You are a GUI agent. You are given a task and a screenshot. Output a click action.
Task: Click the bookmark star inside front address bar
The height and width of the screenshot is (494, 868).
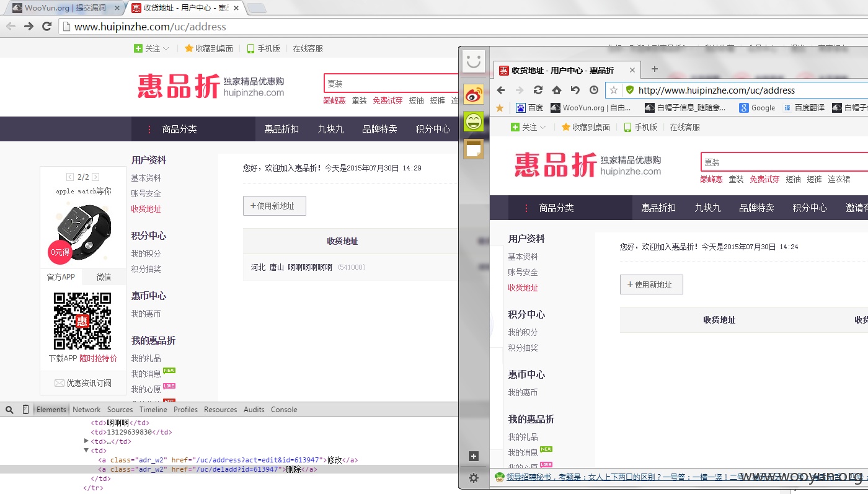(614, 90)
